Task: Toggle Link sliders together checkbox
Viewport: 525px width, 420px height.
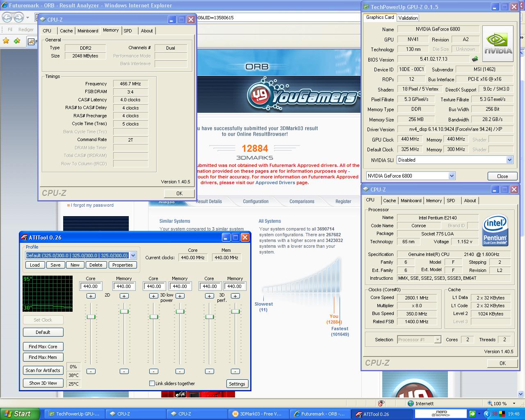Action: pos(152,383)
